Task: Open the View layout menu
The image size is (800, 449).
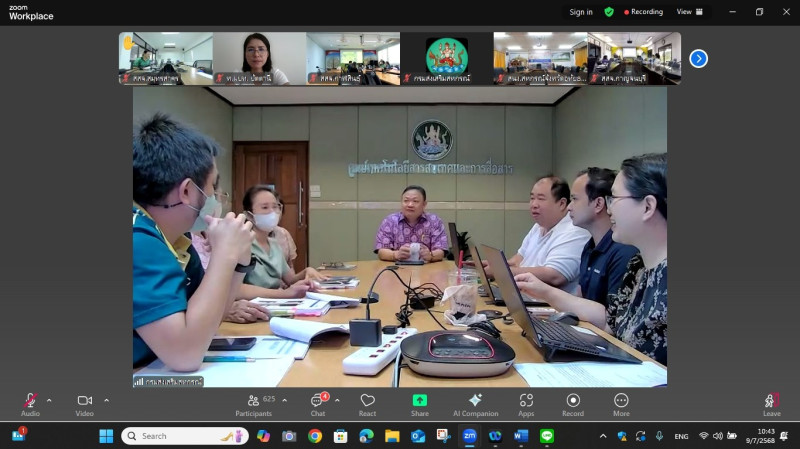Action: coord(689,12)
